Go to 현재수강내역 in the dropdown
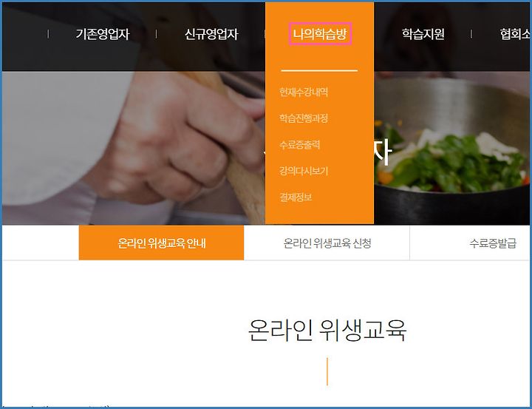Viewport: 532px width, 409px height. (x=304, y=92)
